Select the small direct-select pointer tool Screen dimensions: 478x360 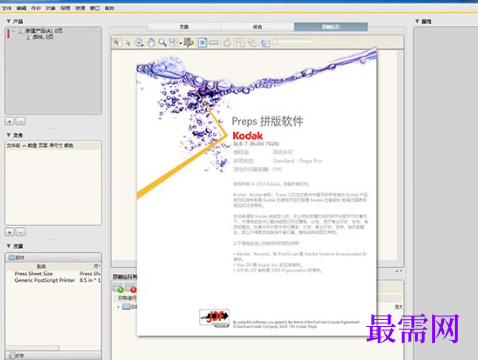[x=128, y=43]
